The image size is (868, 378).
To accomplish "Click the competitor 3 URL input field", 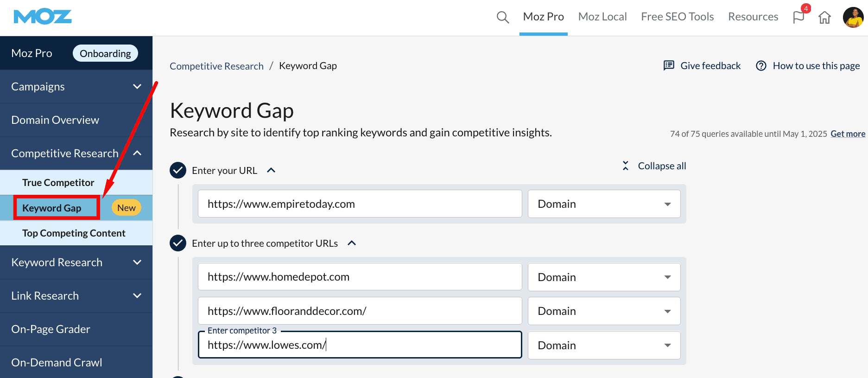I will [360, 345].
